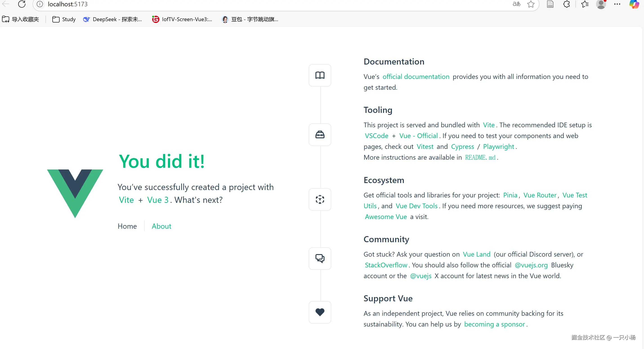Screen dimensions: 644x349
Task: Reload the page with refresh icon
Action: (22, 4)
